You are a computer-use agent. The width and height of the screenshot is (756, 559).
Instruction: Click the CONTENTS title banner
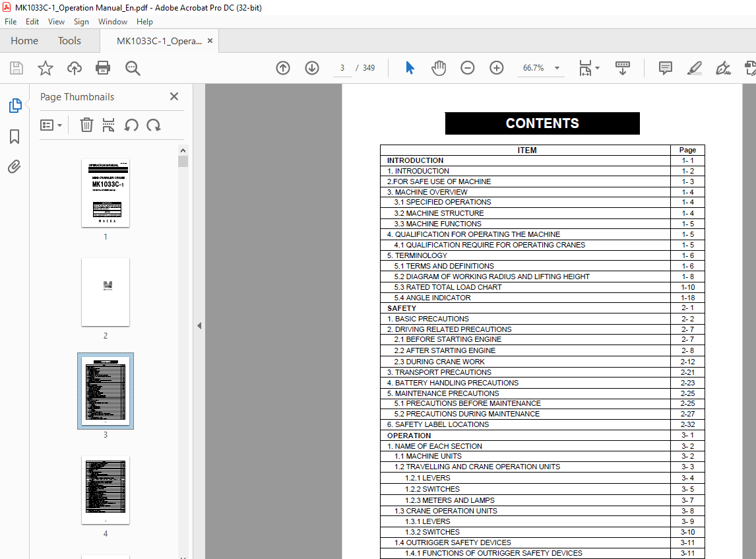pos(542,123)
